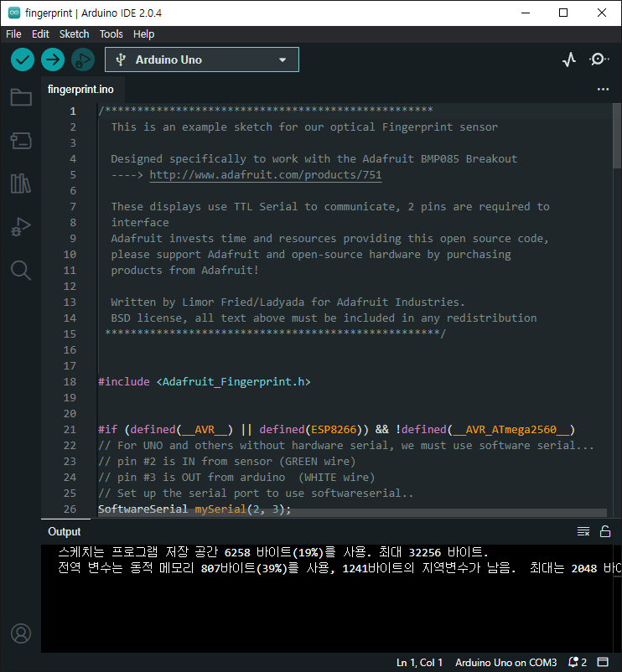
Task: Click 'This is an example sketch' comment
Action: [304, 127]
